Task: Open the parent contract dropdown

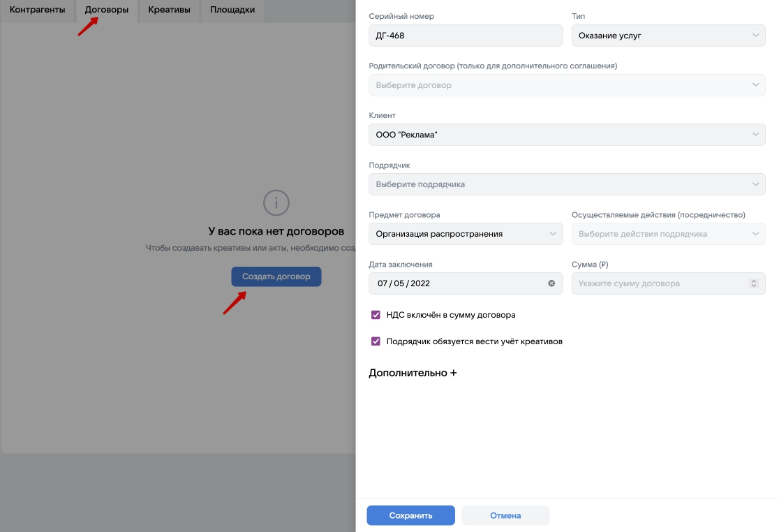Action: click(x=567, y=85)
